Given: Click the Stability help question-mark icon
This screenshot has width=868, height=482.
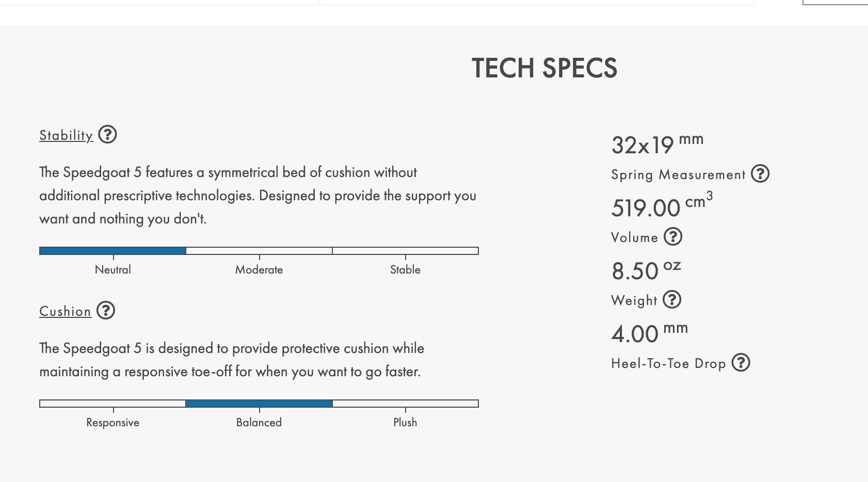Looking at the screenshot, I should [x=107, y=135].
